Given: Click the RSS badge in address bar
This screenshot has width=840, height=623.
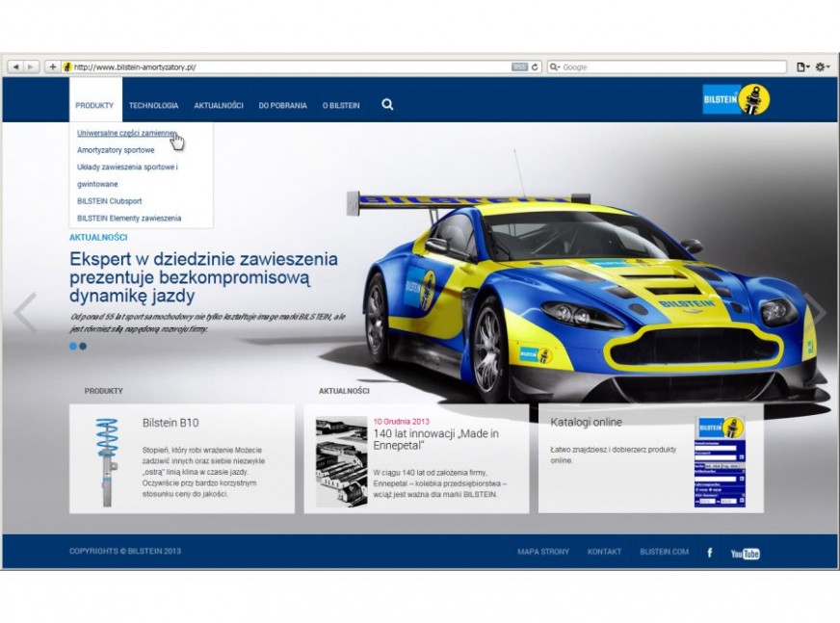Looking at the screenshot, I should click(x=519, y=67).
